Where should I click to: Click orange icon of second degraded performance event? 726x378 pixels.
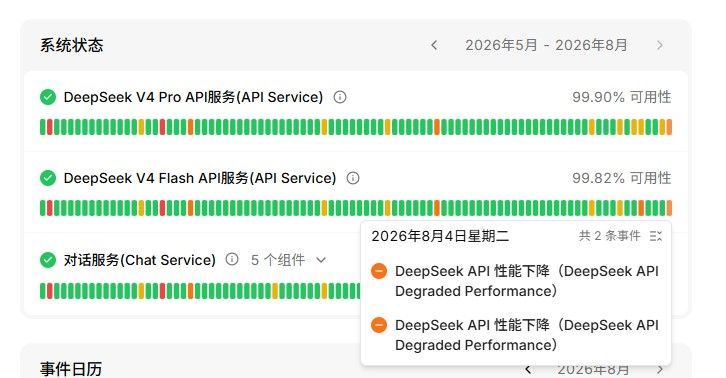pos(379,325)
